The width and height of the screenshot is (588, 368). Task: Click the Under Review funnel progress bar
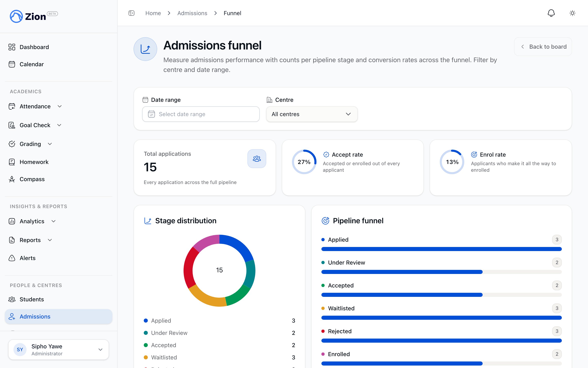(441, 272)
